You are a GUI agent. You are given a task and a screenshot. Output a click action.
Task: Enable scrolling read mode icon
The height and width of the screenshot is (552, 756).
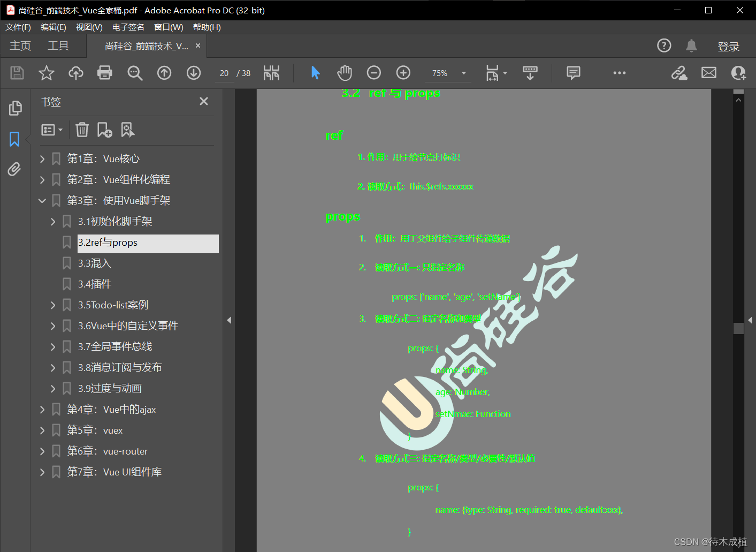pyautogui.click(x=530, y=73)
